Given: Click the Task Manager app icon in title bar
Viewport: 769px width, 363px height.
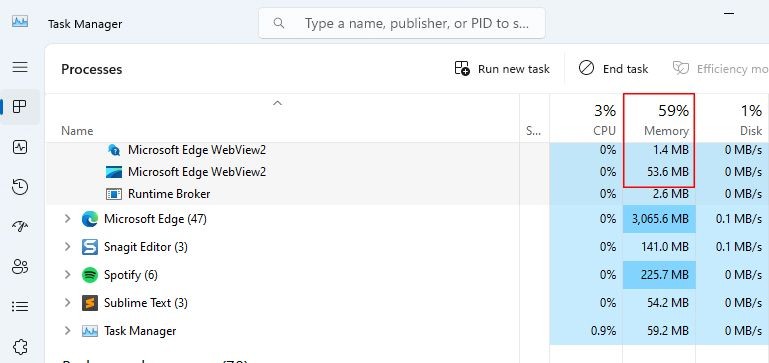Looking at the screenshot, I should [20, 22].
